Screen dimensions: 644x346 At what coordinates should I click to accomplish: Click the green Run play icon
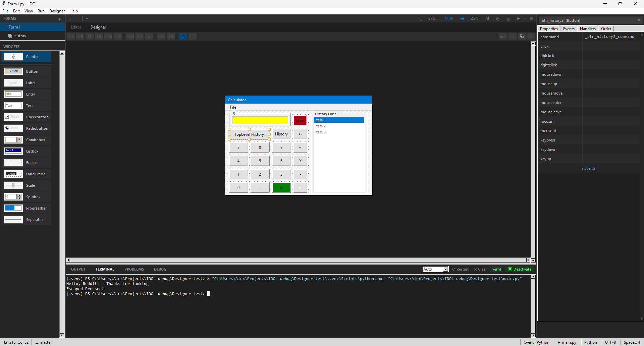pos(518,19)
